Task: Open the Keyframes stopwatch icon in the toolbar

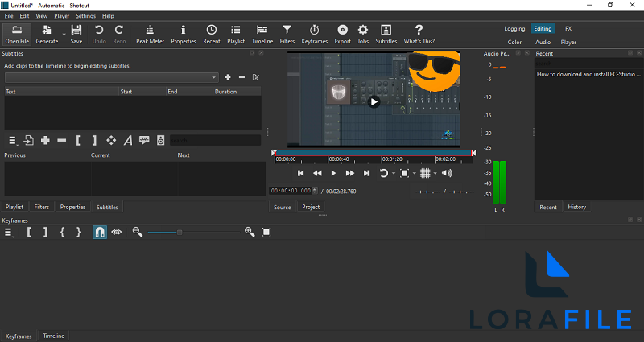Action: click(314, 35)
